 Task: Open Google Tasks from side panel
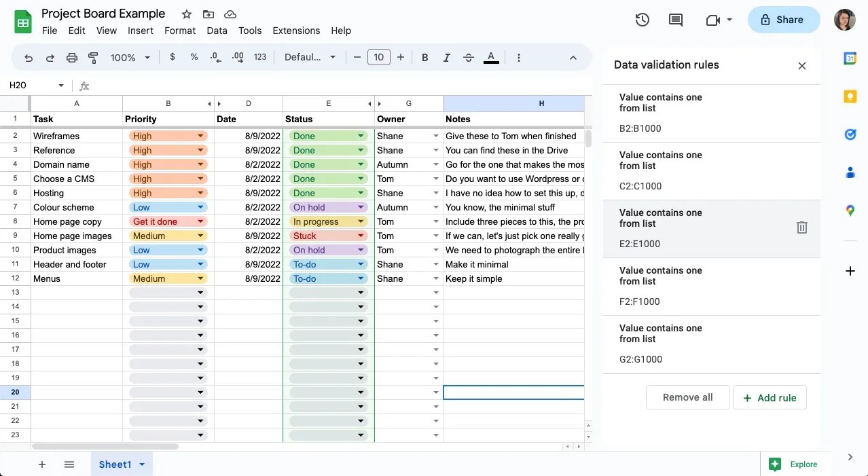pyautogui.click(x=850, y=134)
